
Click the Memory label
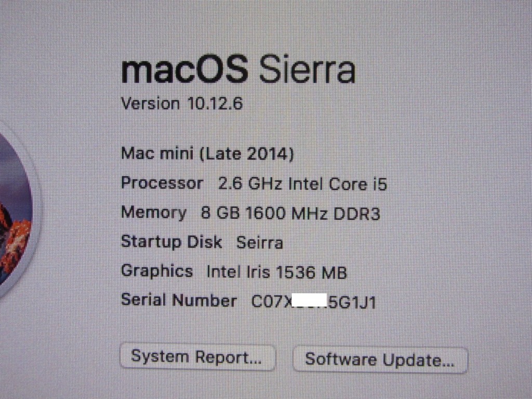tap(154, 213)
